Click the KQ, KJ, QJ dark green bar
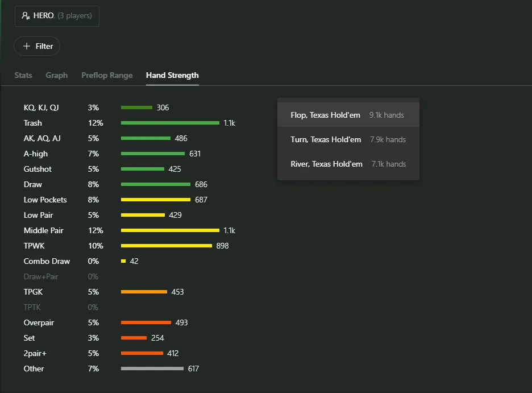The image size is (532, 393). (x=136, y=107)
